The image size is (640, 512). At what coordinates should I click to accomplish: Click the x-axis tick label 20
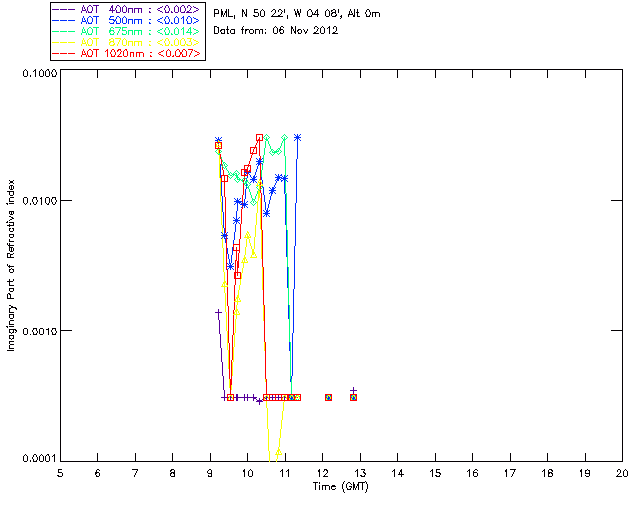coord(621,471)
